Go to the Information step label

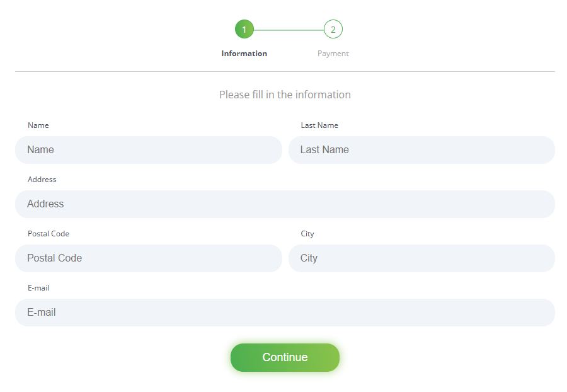244,54
